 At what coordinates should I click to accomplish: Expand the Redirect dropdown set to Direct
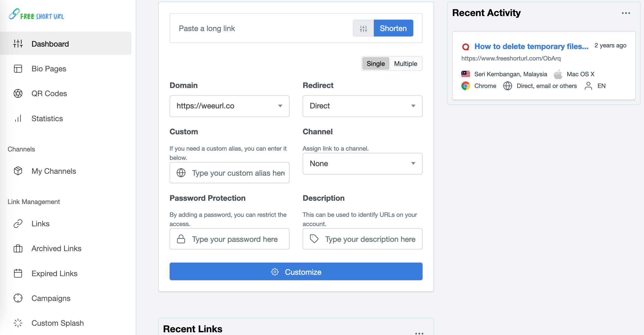click(x=362, y=106)
